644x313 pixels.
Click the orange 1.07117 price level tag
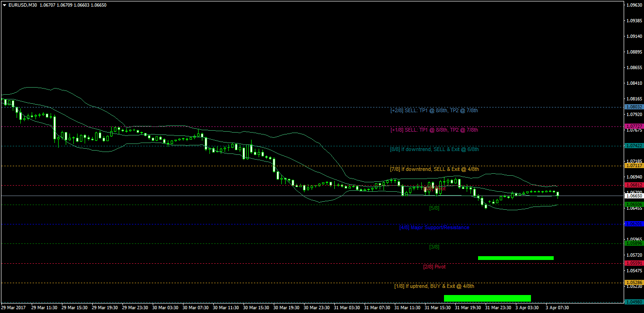pyautogui.click(x=634, y=166)
